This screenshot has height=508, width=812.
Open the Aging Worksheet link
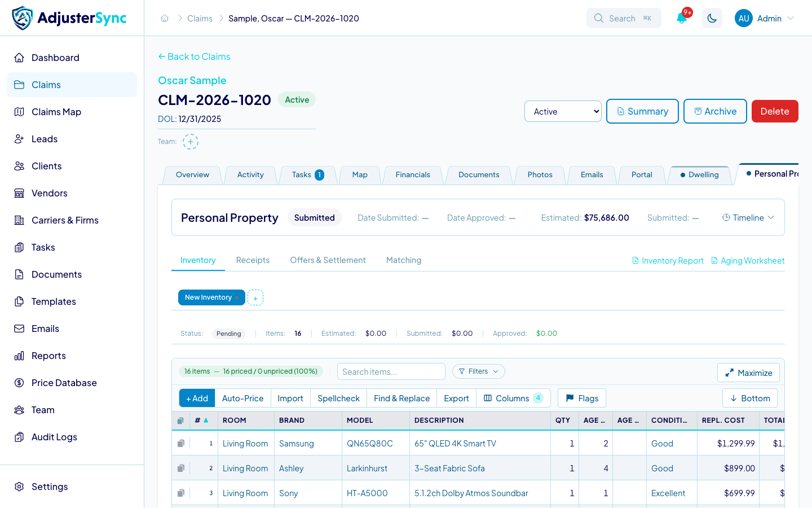pyautogui.click(x=748, y=261)
